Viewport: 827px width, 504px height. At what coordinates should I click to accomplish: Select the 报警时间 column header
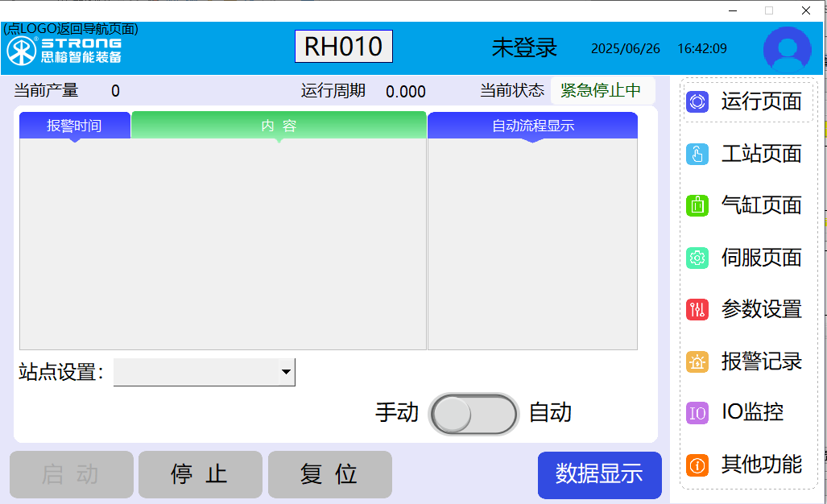pos(74,126)
